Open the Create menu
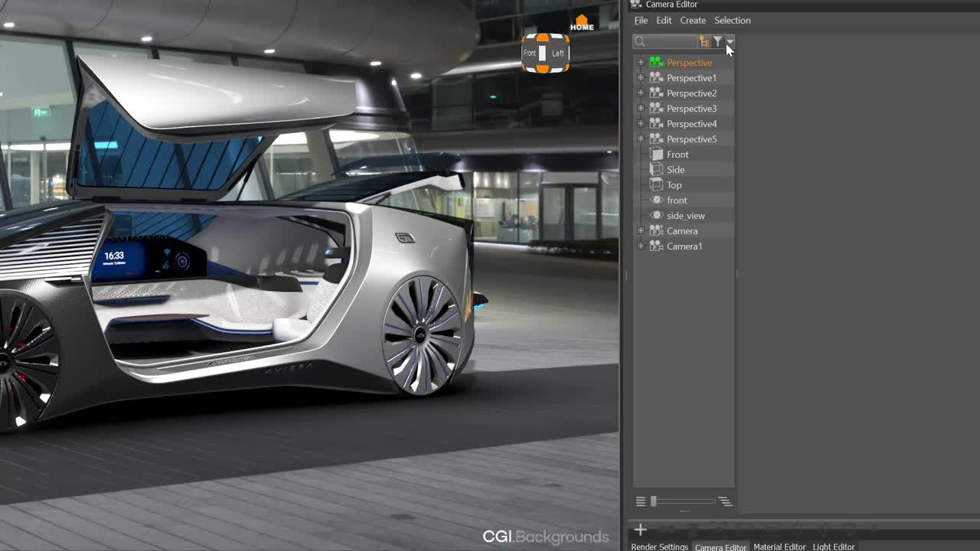The height and width of the screenshot is (551, 980). coord(693,21)
